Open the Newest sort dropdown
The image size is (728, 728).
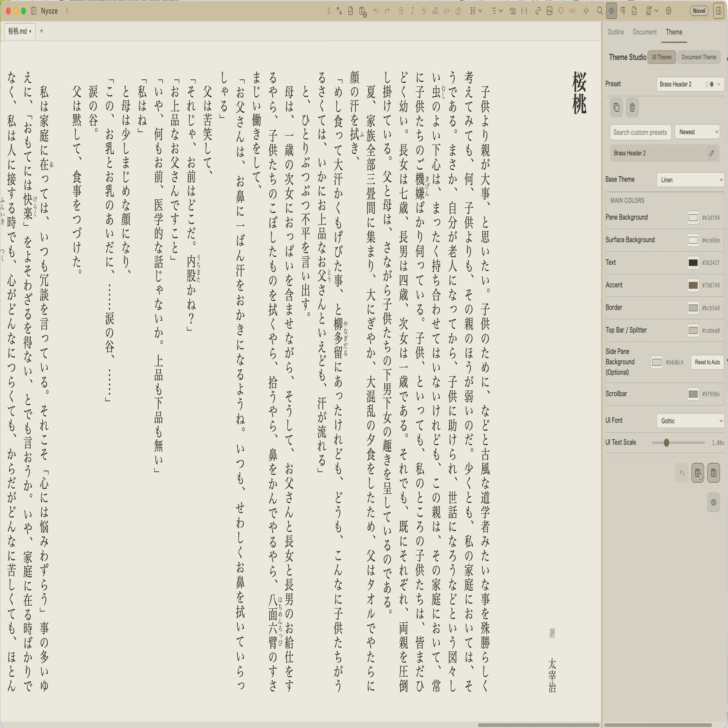point(697,132)
